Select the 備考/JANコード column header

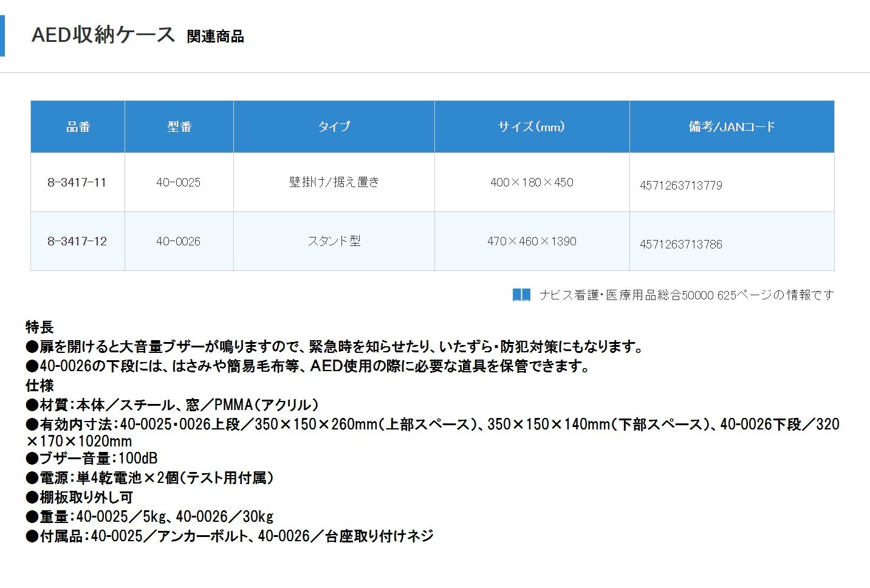click(x=731, y=127)
